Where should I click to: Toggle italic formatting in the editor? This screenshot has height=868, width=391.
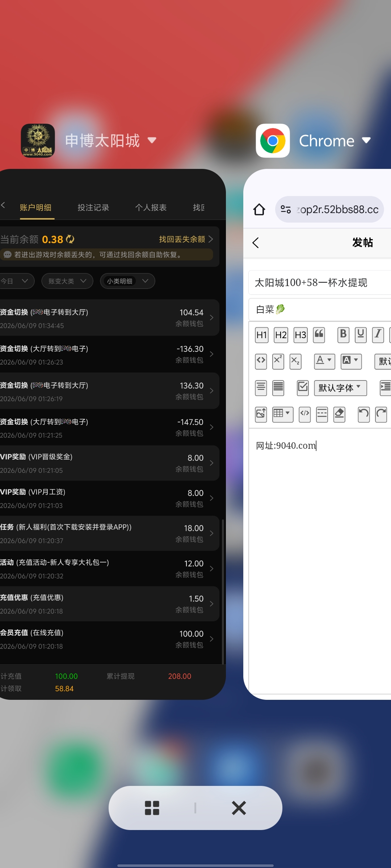tap(378, 335)
